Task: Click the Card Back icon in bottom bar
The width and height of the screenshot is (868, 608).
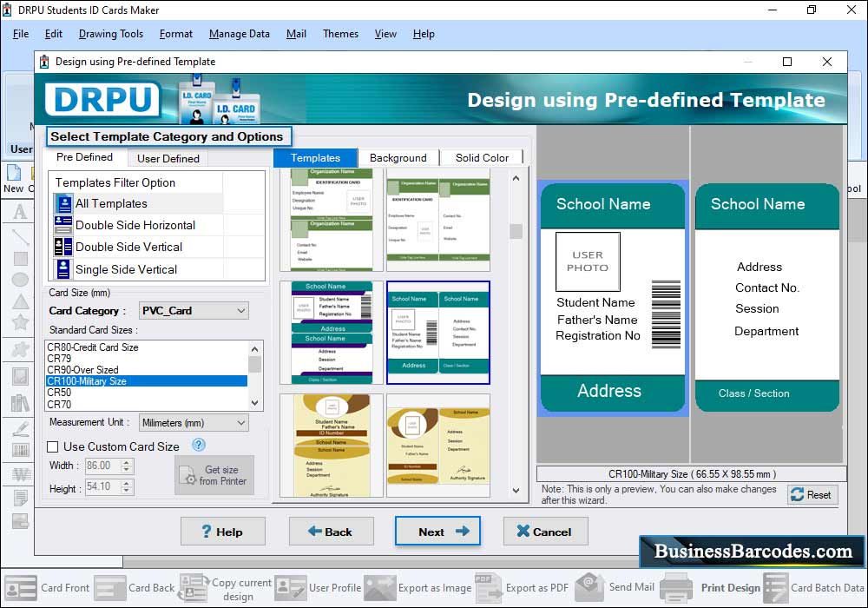Action: pyautogui.click(x=110, y=587)
